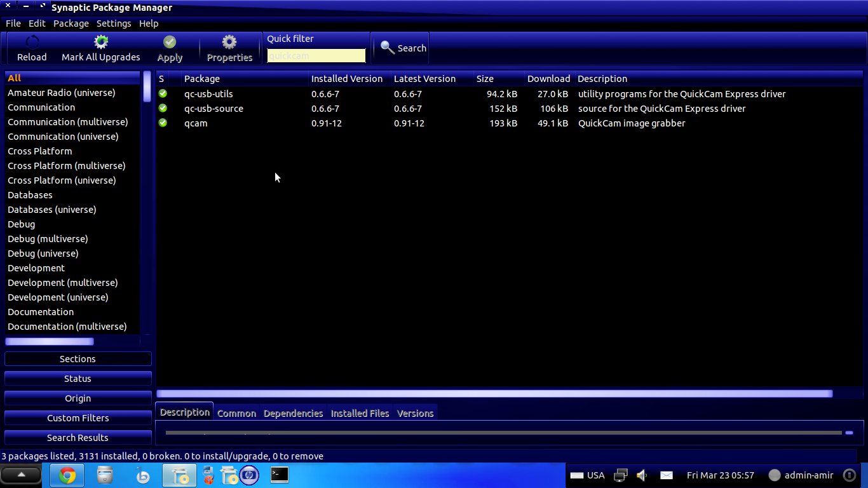
Task: Click the taskbar menu arrow button
Action: (x=21, y=475)
